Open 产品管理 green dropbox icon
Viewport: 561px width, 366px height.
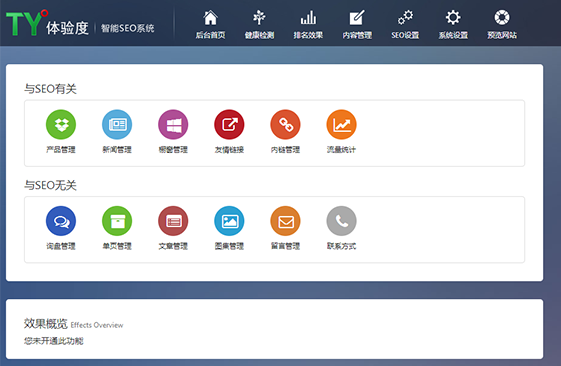pos(61,124)
